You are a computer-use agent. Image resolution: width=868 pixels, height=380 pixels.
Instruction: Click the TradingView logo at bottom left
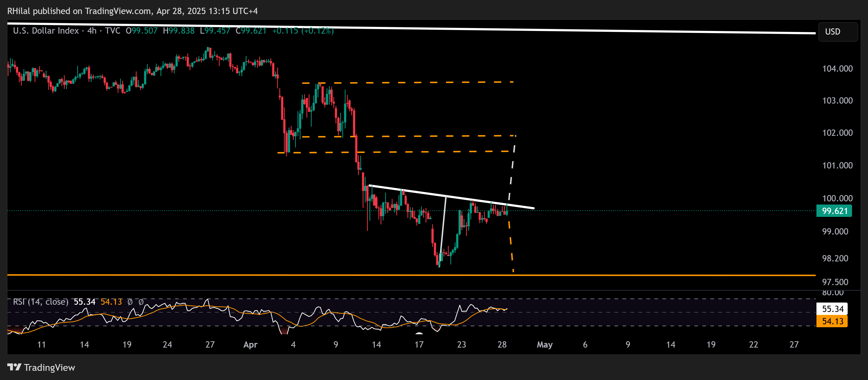coord(41,367)
